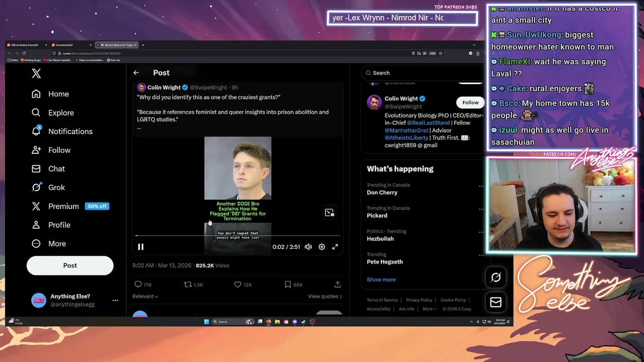Click the browser address bar URL
This screenshot has height=362, width=644.
click(92, 53)
